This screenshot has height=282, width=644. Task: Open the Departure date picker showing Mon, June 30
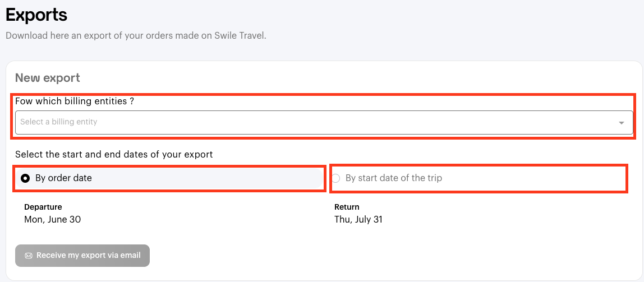(x=52, y=220)
